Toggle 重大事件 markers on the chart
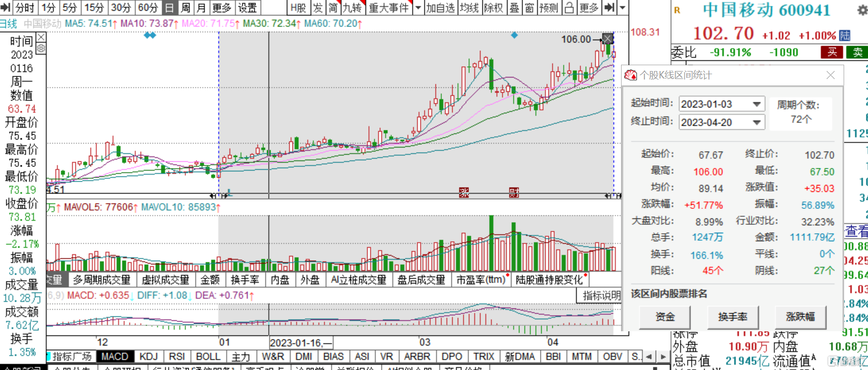Screen dimensions: 868x370 [x=389, y=7]
